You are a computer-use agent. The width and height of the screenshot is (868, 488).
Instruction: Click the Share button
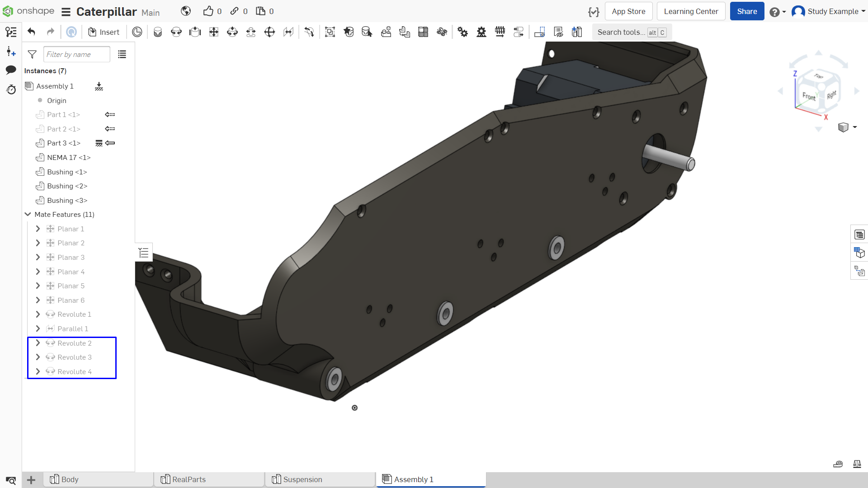coord(747,11)
